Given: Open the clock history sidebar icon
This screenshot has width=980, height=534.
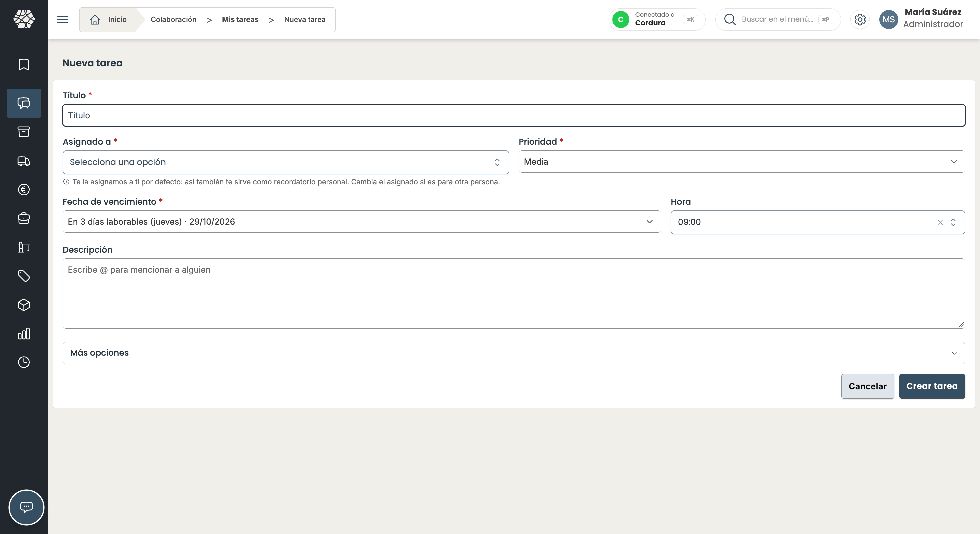Looking at the screenshot, I should (x=24, y=362).
